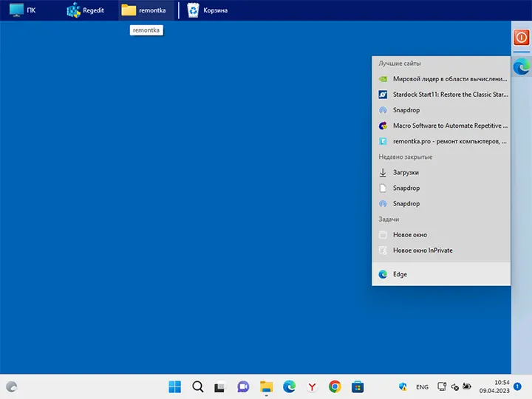Open Snapdrop under Лучшие сайты
532x399 pixels.
tap(441, 110)
